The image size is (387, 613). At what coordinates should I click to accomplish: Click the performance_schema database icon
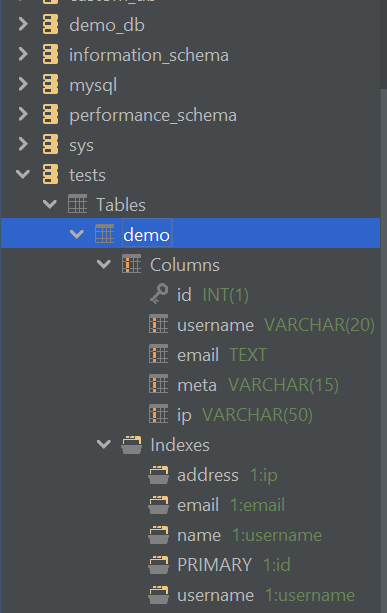click(x=50, y=114)
